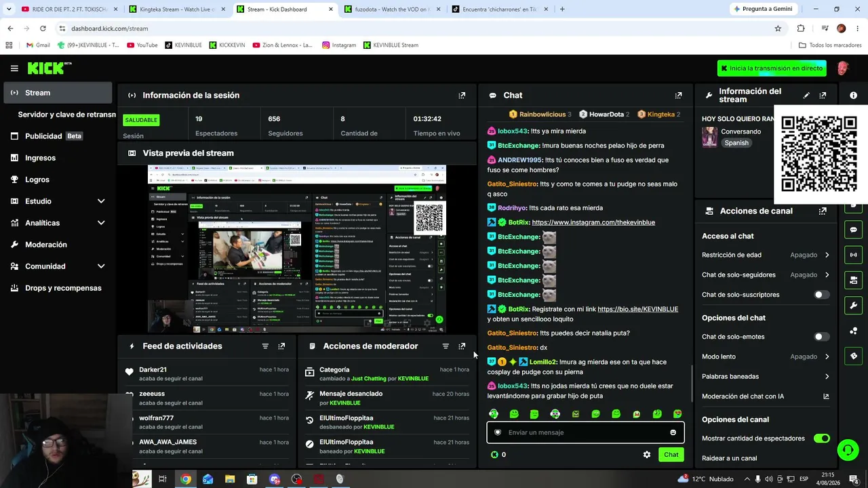Open the emoji picker in the message box
The image size is (868, 488).
tap(673, 432)
